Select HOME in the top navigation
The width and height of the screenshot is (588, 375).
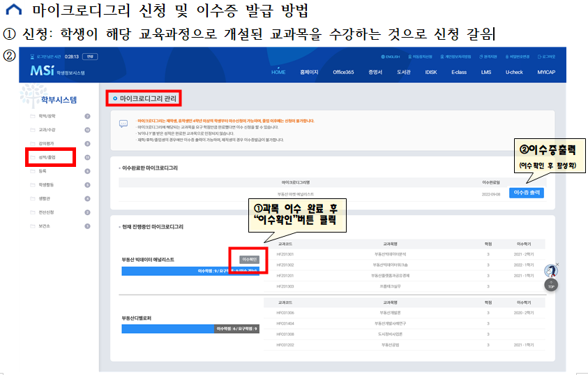pyautogui.click(x=278, y=72)
